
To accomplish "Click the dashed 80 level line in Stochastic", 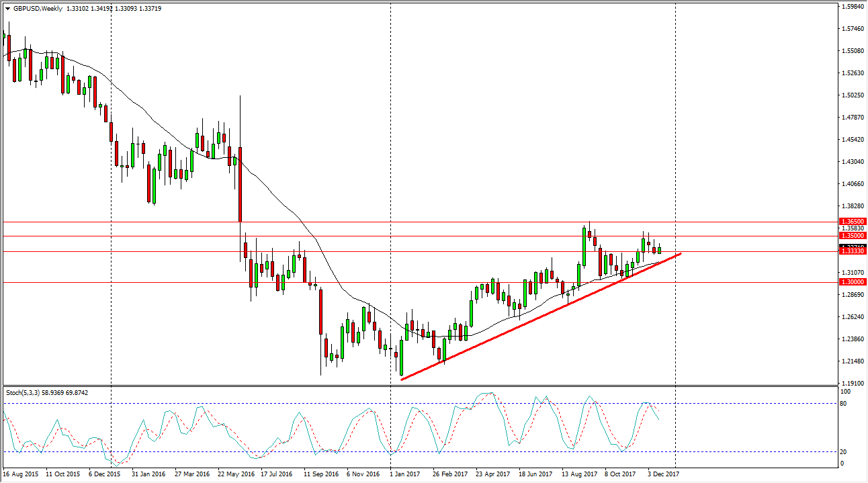I will pos(269,403).
